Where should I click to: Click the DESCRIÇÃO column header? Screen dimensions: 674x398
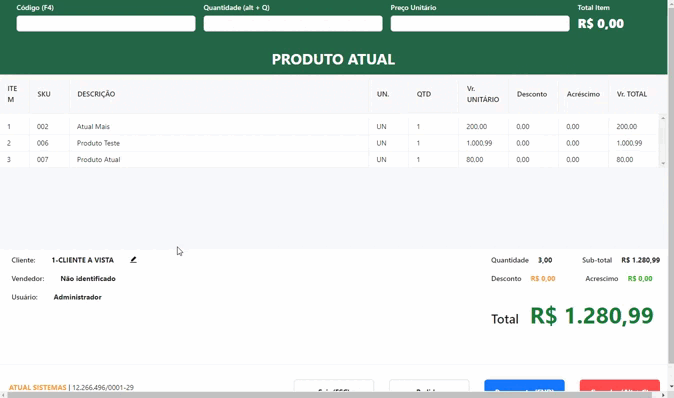pyautogui.click(x=96, y=94)
